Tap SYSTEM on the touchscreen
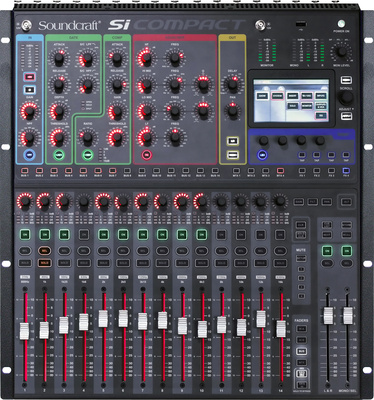374x400 pixels. pyautogui.click(x=277, y=96)
